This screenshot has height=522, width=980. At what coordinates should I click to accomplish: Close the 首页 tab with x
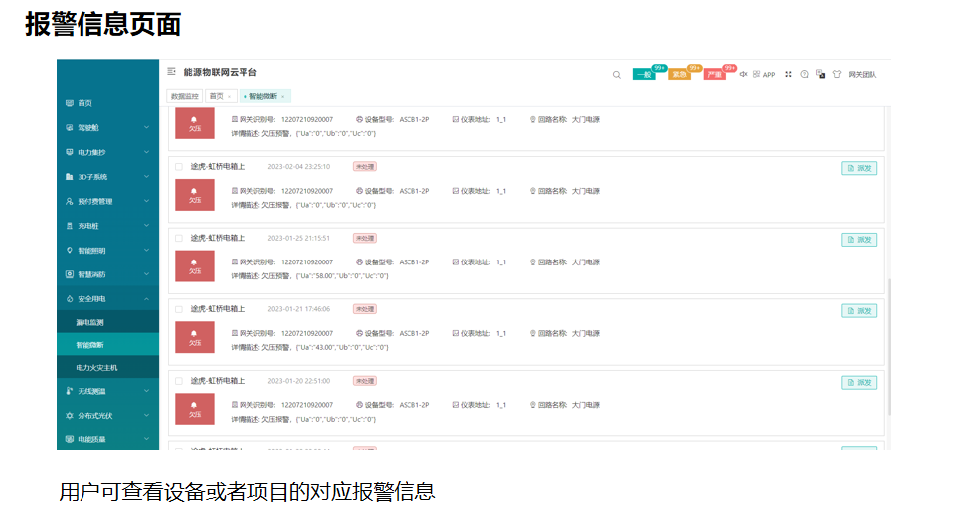[x=230, y=96]
